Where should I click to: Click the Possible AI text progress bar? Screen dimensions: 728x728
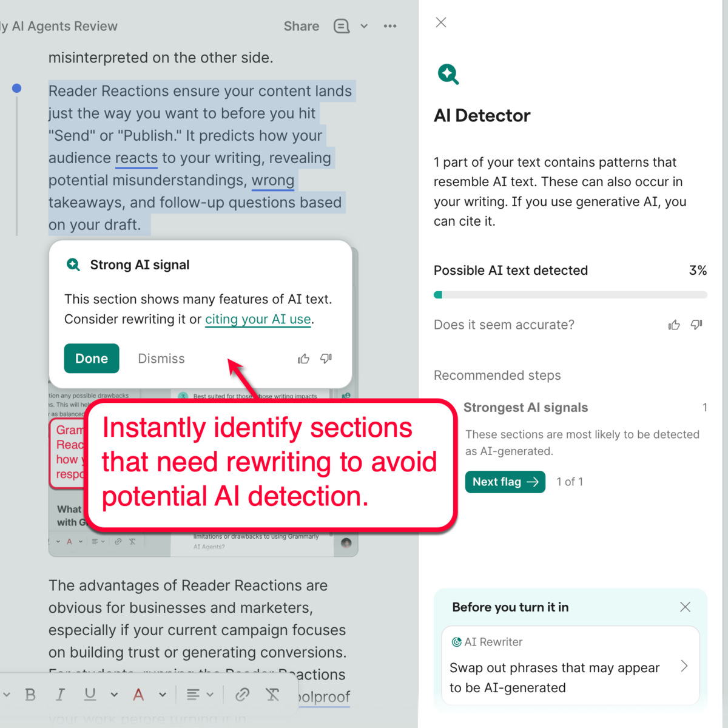(x=570, y=295)
